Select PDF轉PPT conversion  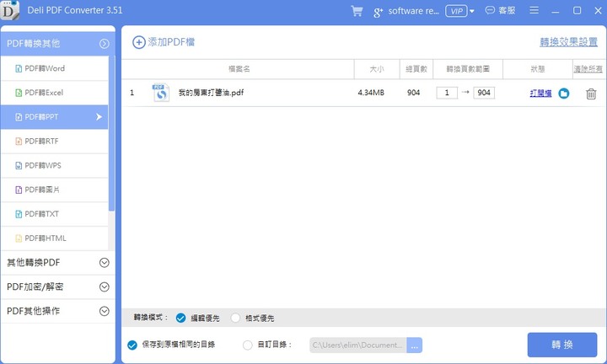(x=55, y=117)
